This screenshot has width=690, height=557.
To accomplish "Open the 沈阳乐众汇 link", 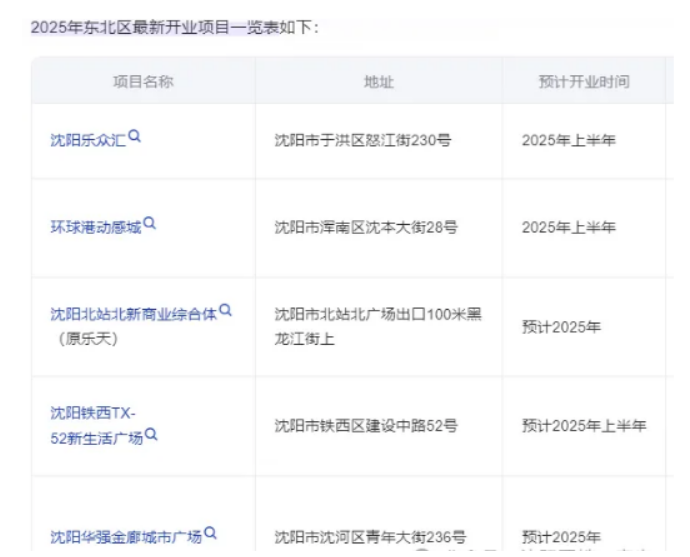I will (88, 140).
